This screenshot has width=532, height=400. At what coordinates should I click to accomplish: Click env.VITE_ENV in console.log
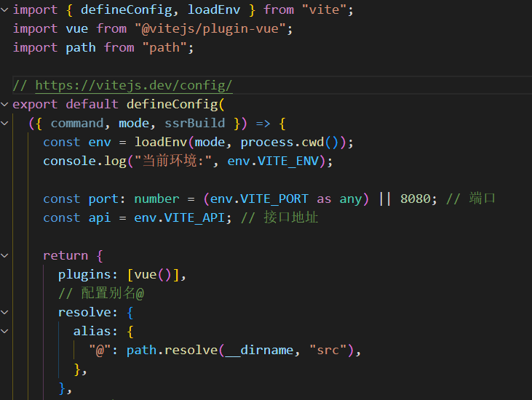pos(274,161)
